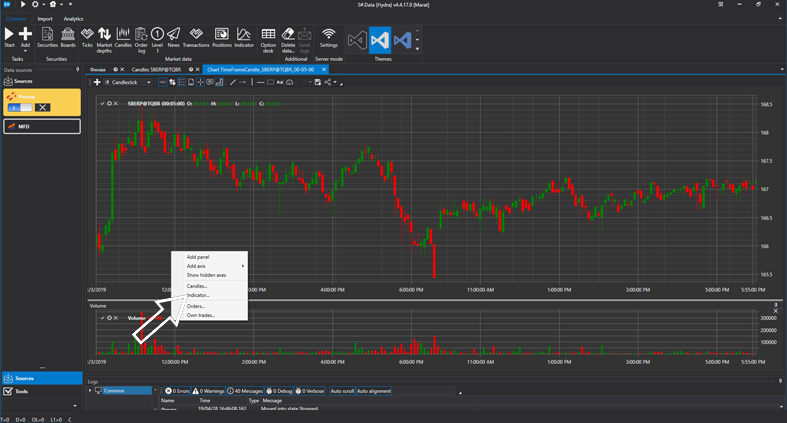This screenshot has height=423, width=787.
Task: Click the text annotation tool
Action: pos(280,82)
